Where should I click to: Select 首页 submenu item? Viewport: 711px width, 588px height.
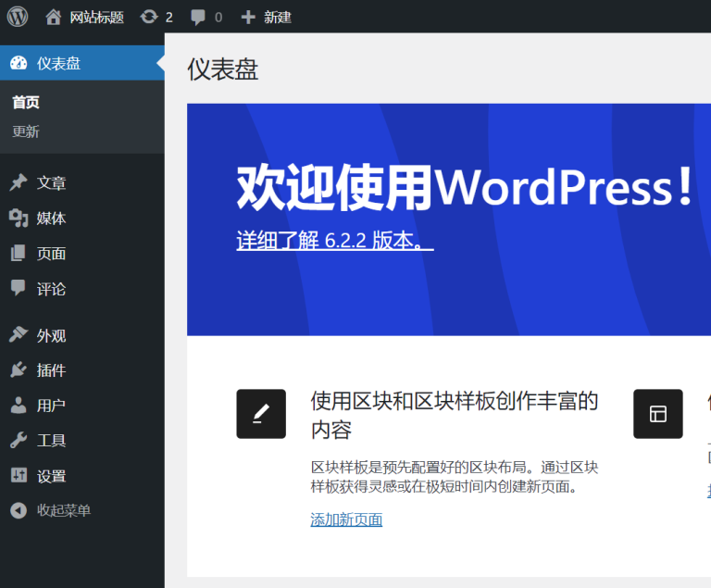point(26,102)
